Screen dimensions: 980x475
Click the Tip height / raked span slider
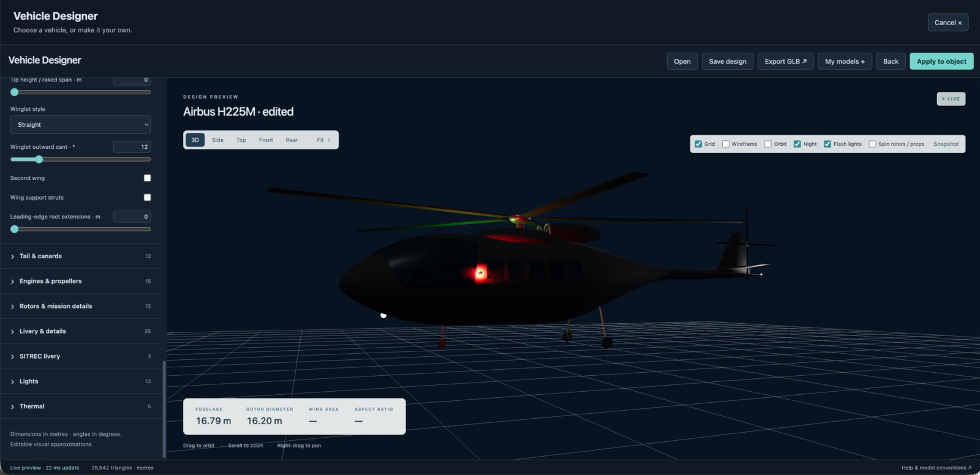[x=80, y=92]
